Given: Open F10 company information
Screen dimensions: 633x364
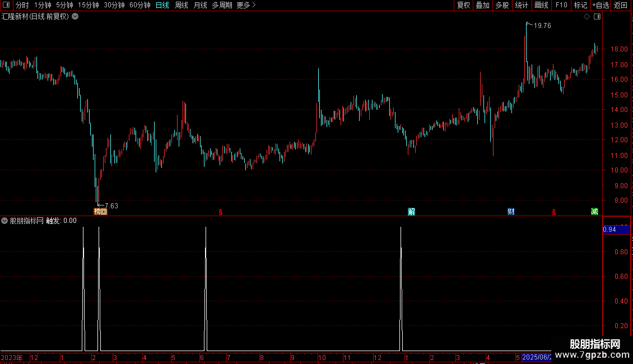Looking at the screenshot, I should point(561,5).
